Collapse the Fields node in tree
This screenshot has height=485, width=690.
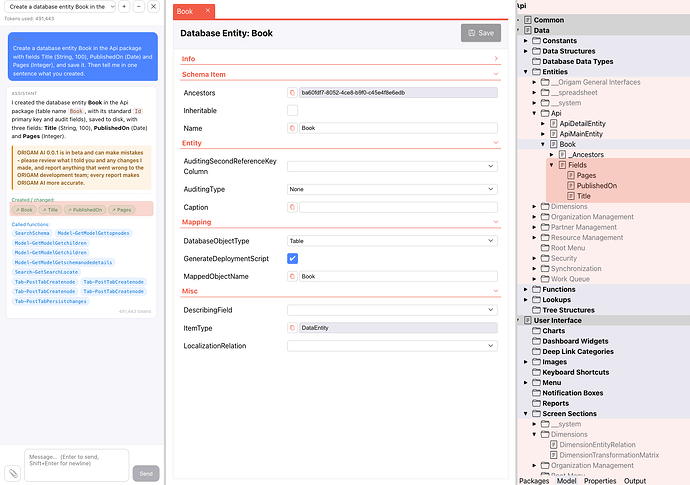click(x=551, y=165)
